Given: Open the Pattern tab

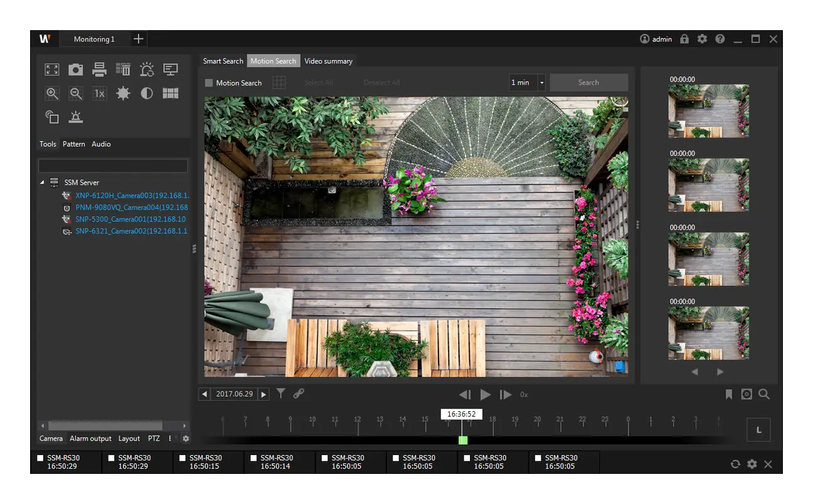Looking at the screenshot, I should coord(74,144).
